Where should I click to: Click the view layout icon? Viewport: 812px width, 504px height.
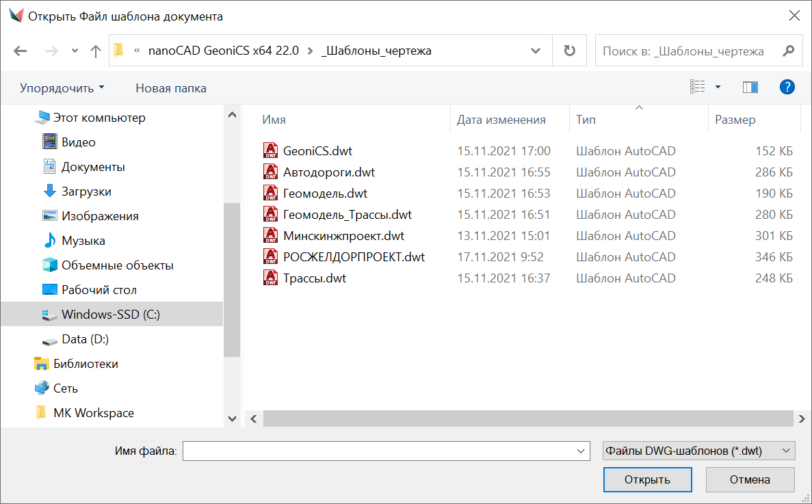[697, 88]
